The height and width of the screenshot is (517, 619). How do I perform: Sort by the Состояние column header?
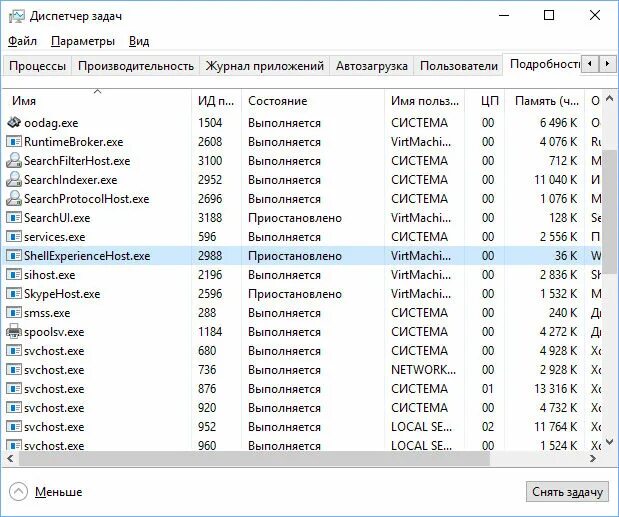click(313, 101)
